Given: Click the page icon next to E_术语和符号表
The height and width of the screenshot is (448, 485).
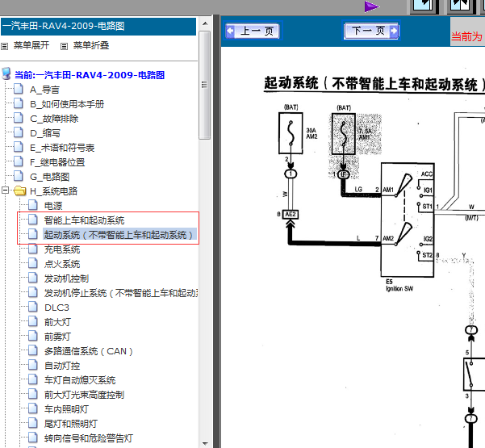Looking at the screenshot, I should coord(19,147).
